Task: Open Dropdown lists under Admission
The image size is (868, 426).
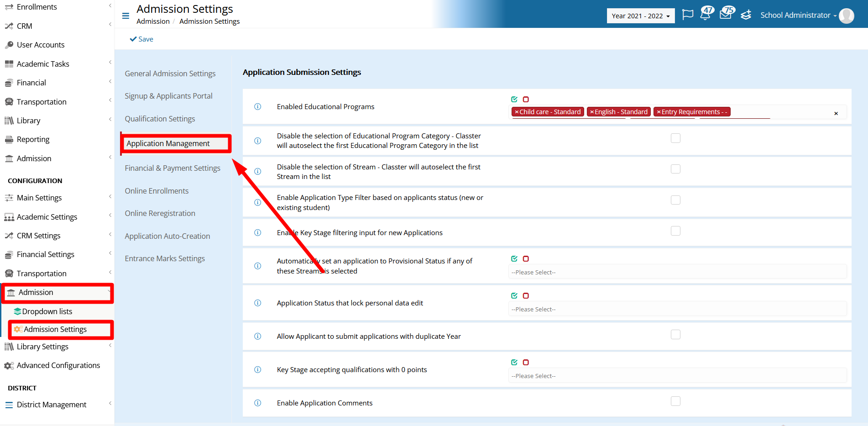Action: 47,311
